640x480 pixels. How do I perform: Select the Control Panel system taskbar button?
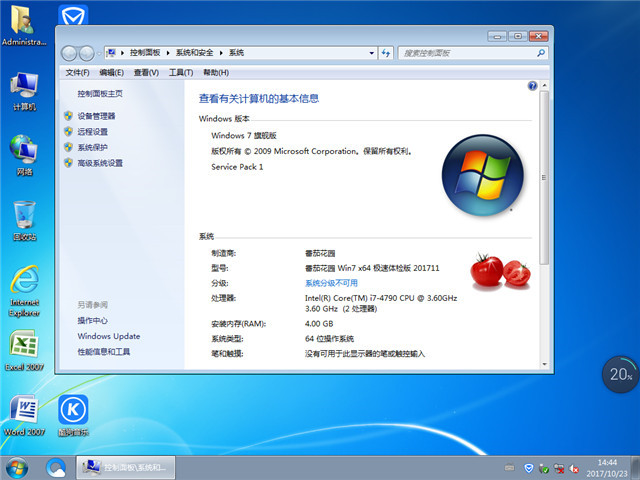click(x=126, y=468)
